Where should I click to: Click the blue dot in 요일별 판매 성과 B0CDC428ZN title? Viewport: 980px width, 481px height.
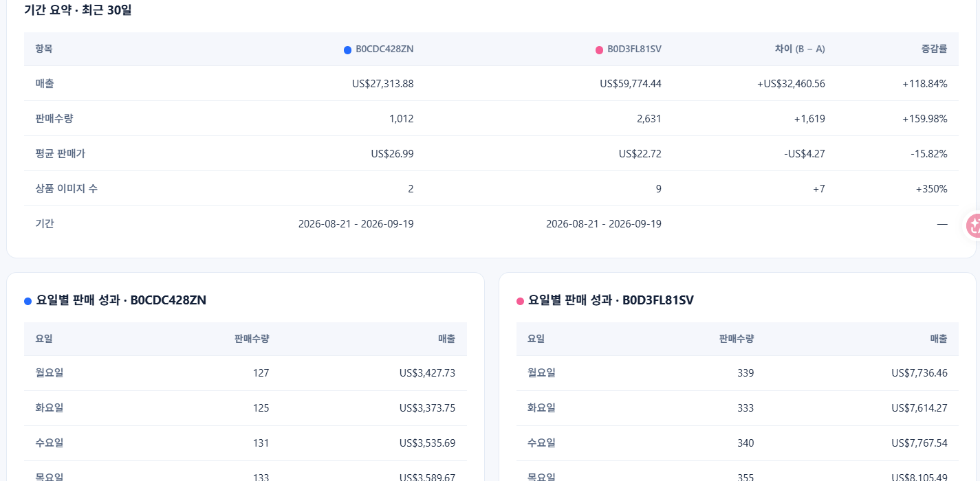pyautogui.click(x=28, y=301)
